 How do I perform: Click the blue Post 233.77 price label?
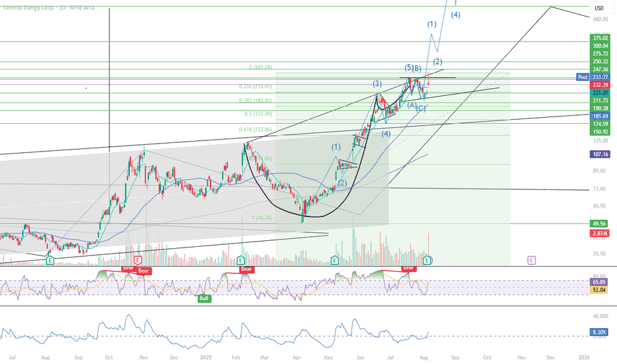pyautogui.click(x=593, y=77)
